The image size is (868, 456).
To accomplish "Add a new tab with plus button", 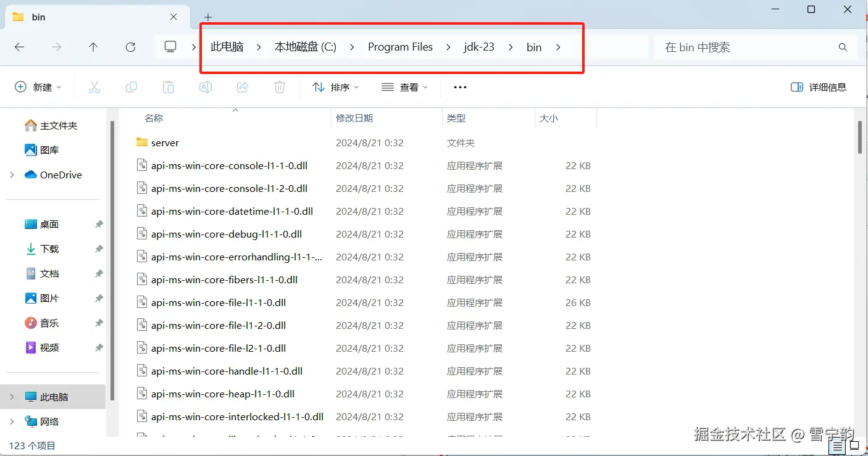I will 208,17.
